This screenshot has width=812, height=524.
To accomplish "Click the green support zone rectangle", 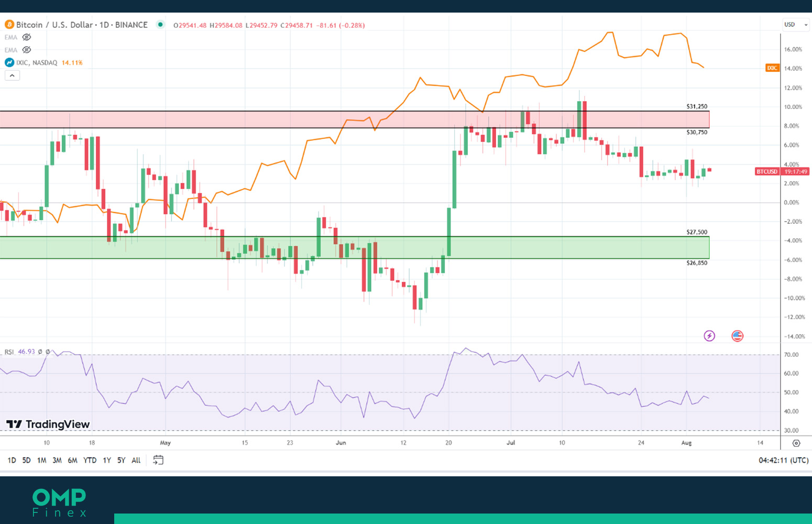I will pyautogui.click(x=355, y=247).
